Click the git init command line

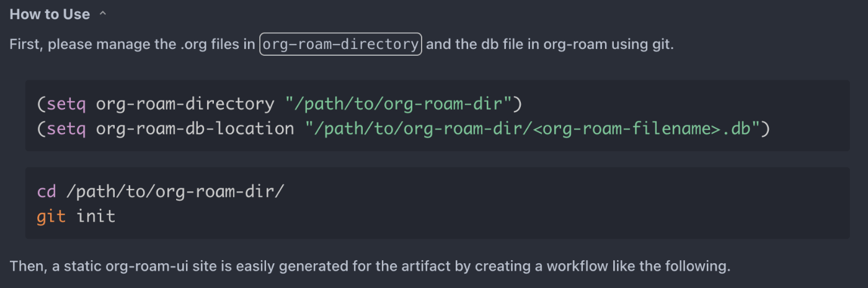coord(76,216)
